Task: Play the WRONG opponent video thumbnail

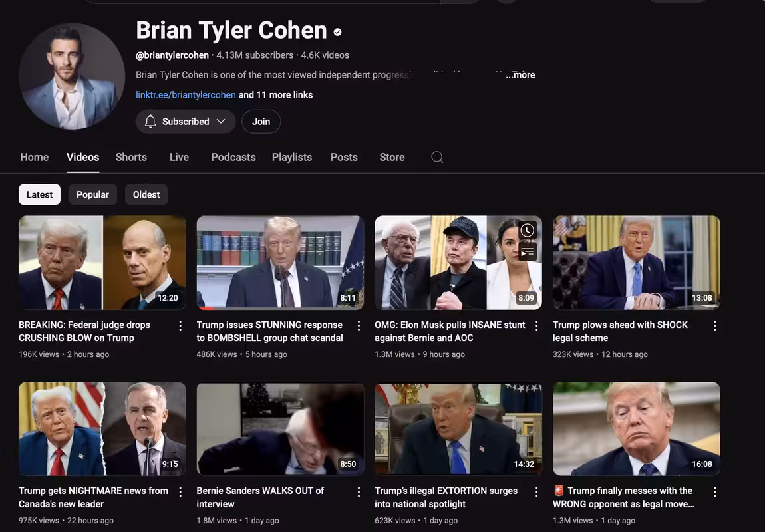Action: click(637, 429)
